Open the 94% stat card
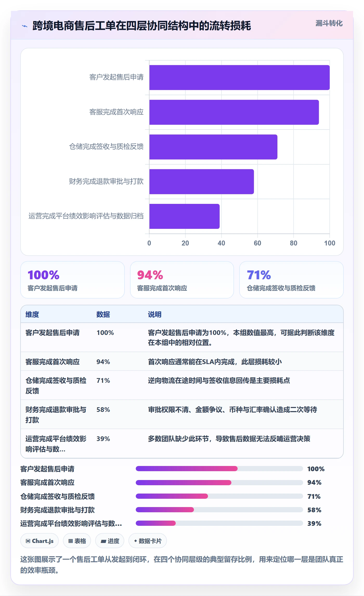 [x=182, y=280]
